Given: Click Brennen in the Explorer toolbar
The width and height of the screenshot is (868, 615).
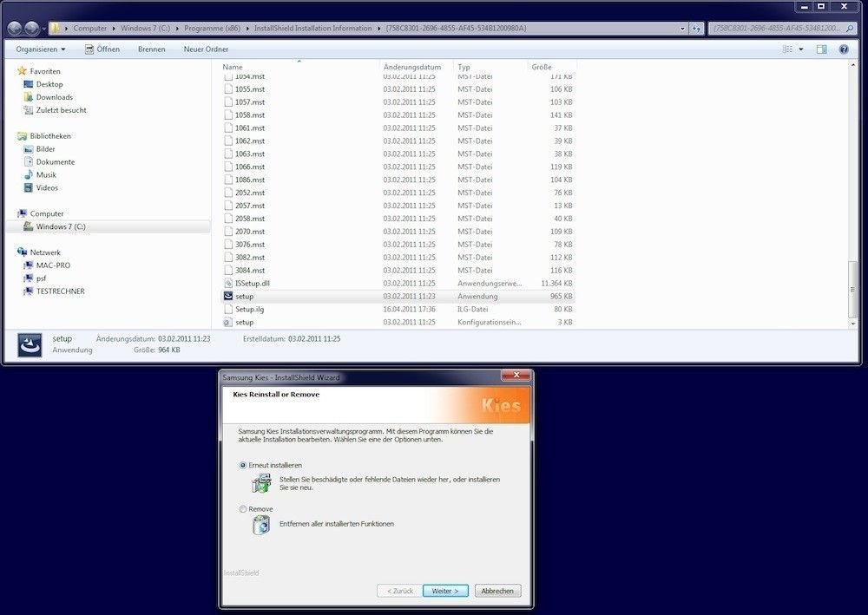Looking at the screenshot, I should coord(152,49).
